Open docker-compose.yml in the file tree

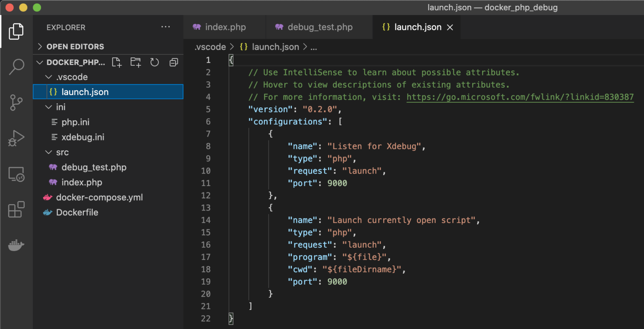108,197
